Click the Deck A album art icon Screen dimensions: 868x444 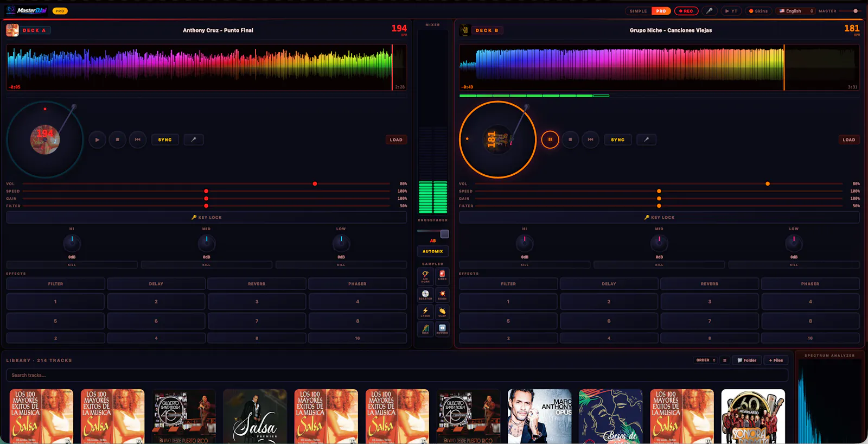pyautogui.click(x=12, y=30)
